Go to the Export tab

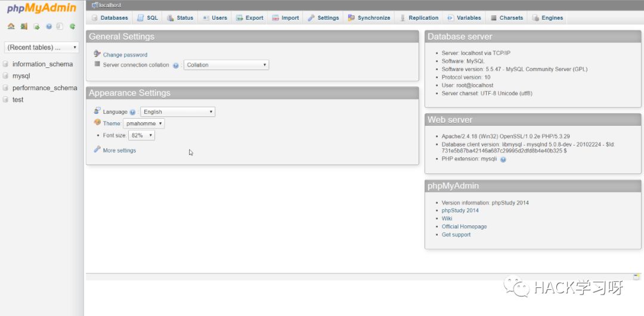tap(250, 18)
